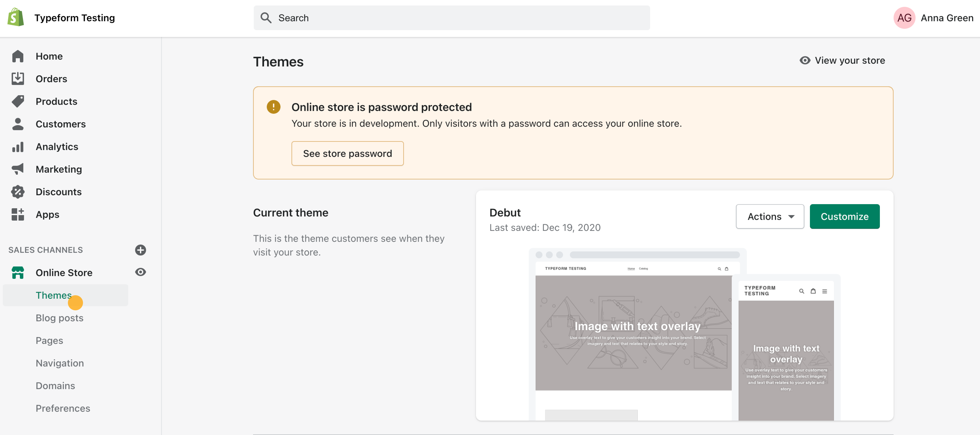Click the Current theme heading
The image size is (980, 435).
(x=290, y=212)
